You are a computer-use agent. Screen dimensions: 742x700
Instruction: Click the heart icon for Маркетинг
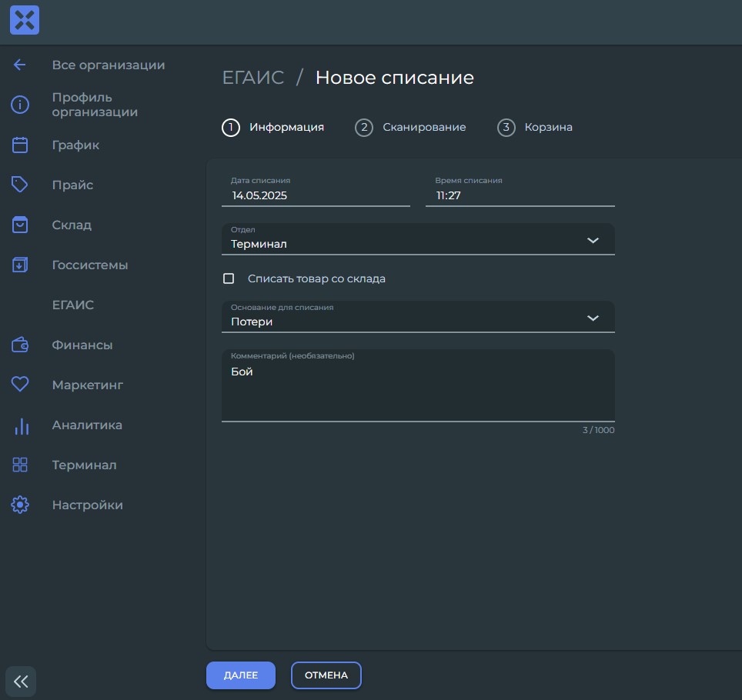20,385
